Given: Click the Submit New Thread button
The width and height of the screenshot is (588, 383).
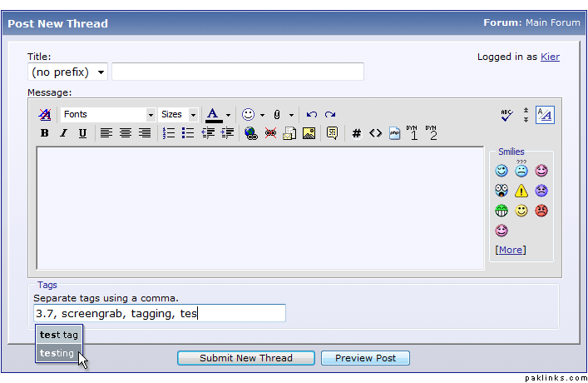Looking at the screenshot, I should click(x=245, y=358).
